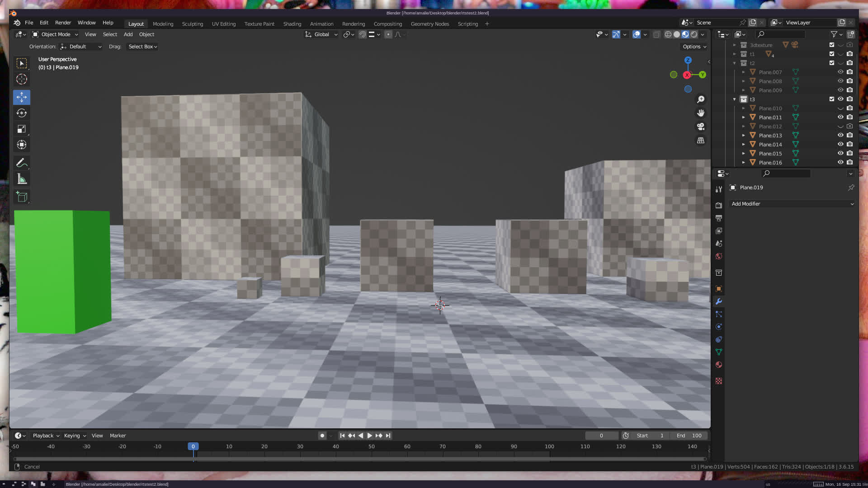This screenshot has height=488, width=868.
Task: Open the Material properties tab
Action: click(x=719, y=365)
